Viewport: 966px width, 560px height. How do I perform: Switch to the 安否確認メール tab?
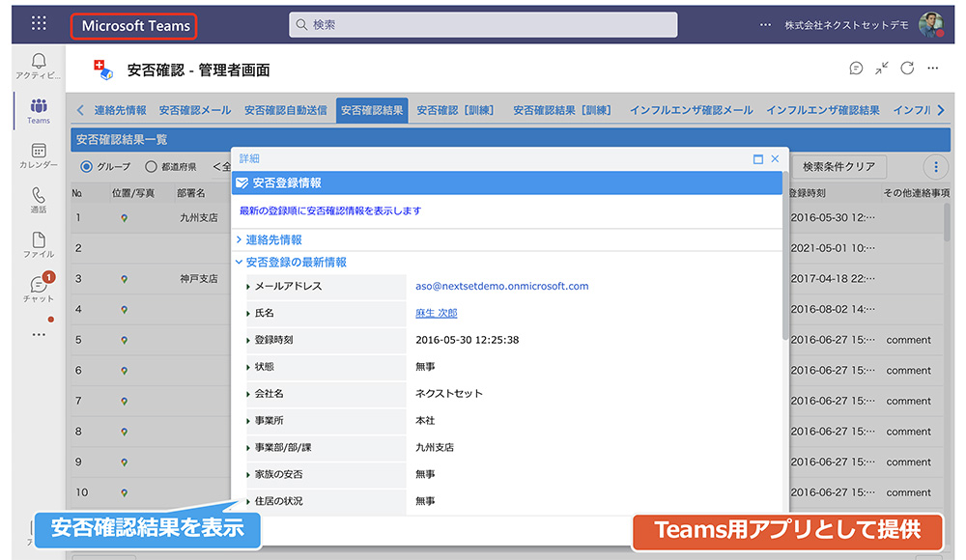[x=195, y=110]
